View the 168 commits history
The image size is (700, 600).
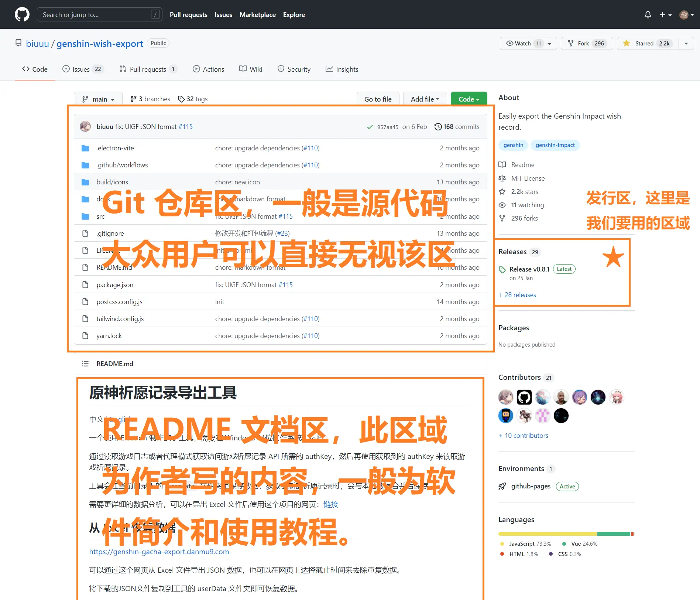tap(457, 127)
